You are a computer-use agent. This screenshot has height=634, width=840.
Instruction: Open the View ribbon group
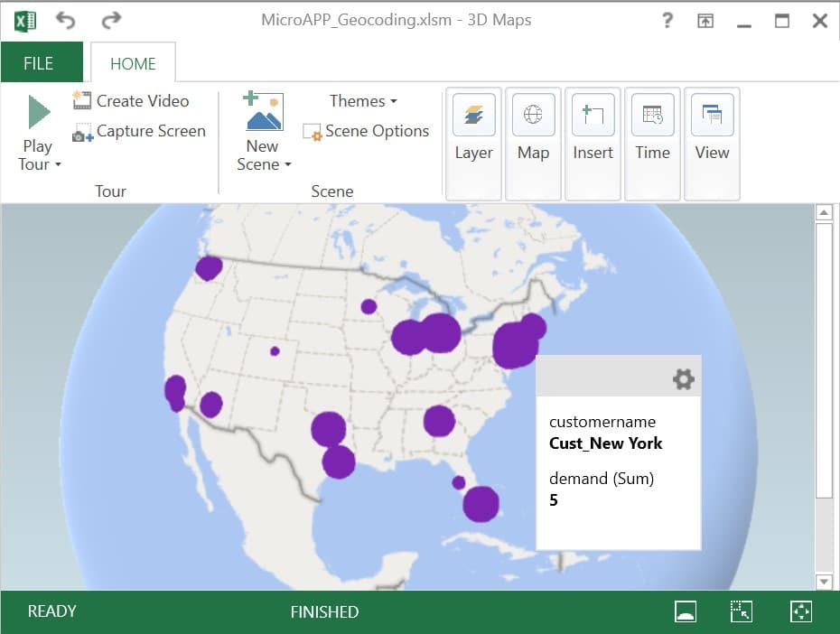point(712,144)
